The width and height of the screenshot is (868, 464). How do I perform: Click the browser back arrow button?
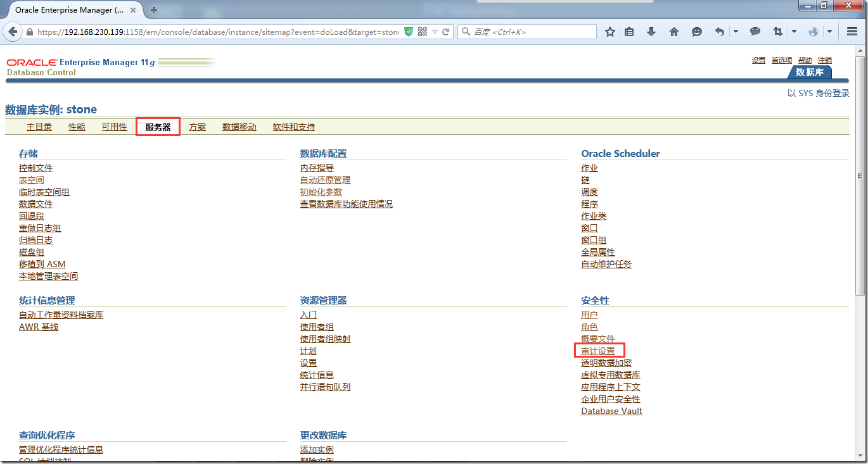[13, 32]
